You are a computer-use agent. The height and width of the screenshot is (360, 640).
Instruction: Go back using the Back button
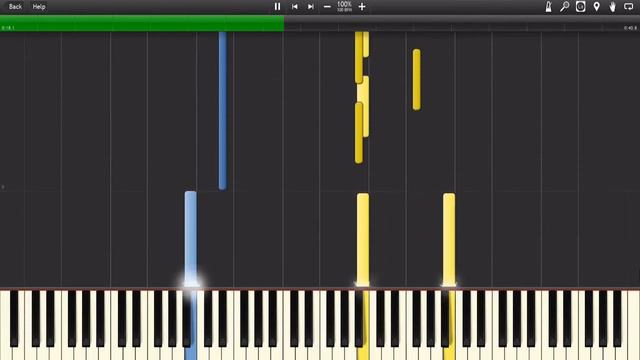pos(15,7)
